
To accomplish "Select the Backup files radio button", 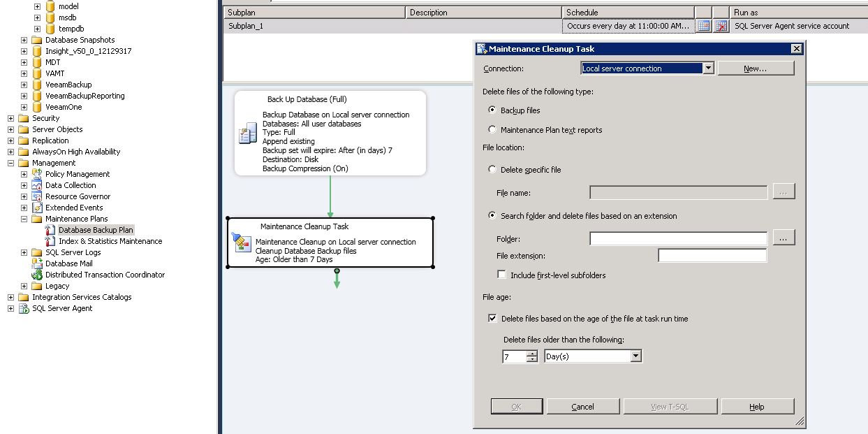I will [x=492, y=110].
